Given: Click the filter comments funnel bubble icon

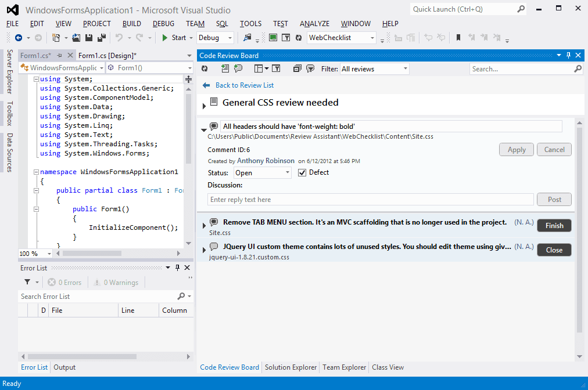Looking at the screenshot, I should pos(310,68).
